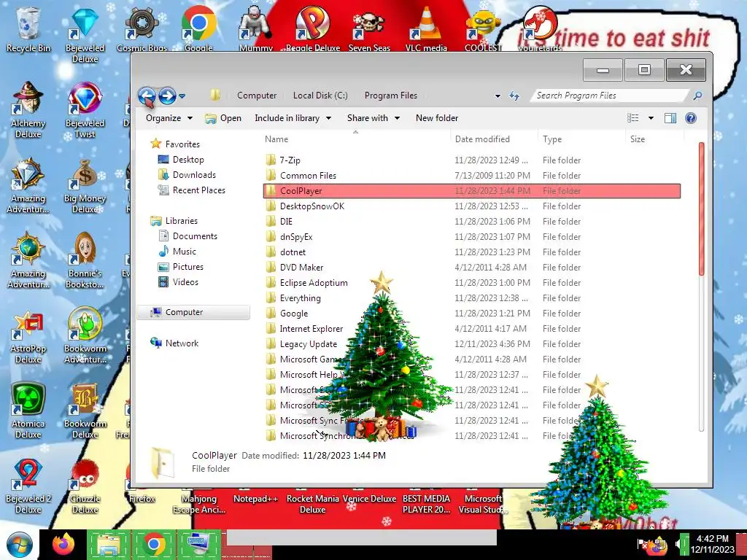Toggle the preview pane icon
Image resolution: width=747 pixels, height=560 pixels.
[x=670, y=118]
